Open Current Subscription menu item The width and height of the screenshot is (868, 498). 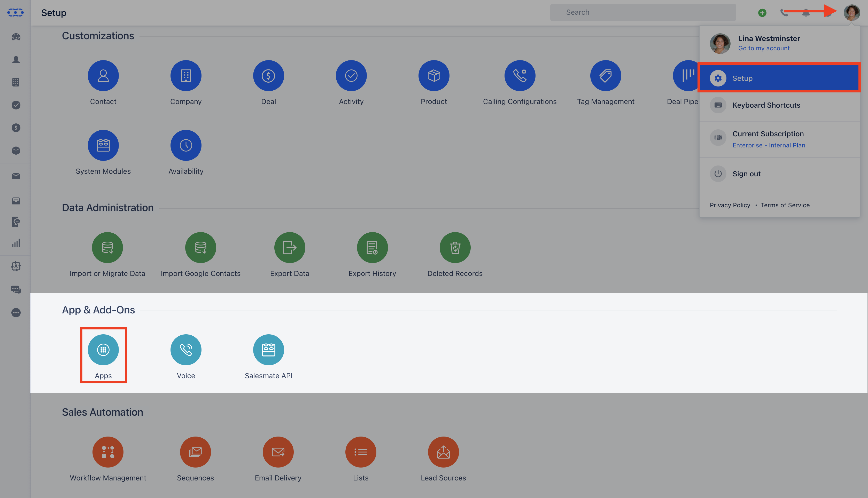click(x=779, y=139)
